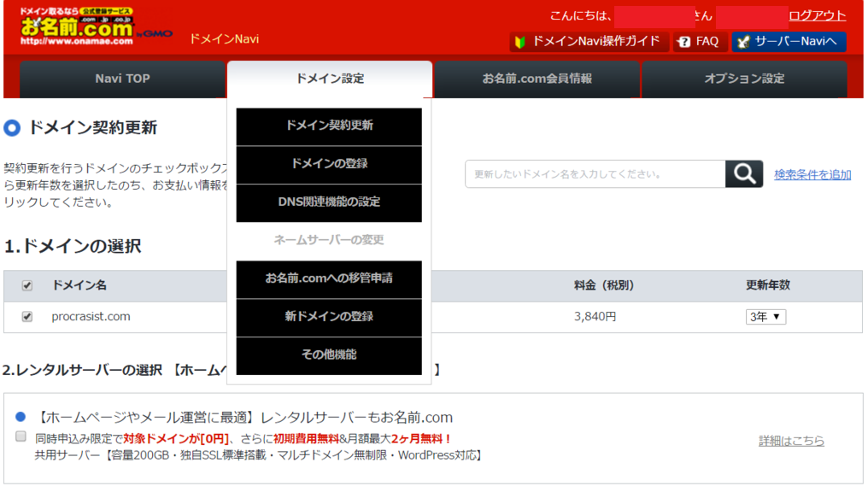Choose ネームサーバーの変更 menu item

click(329, 240)
